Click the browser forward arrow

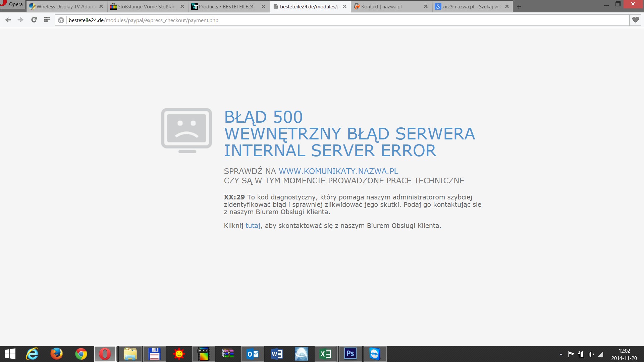pos(20,20)
